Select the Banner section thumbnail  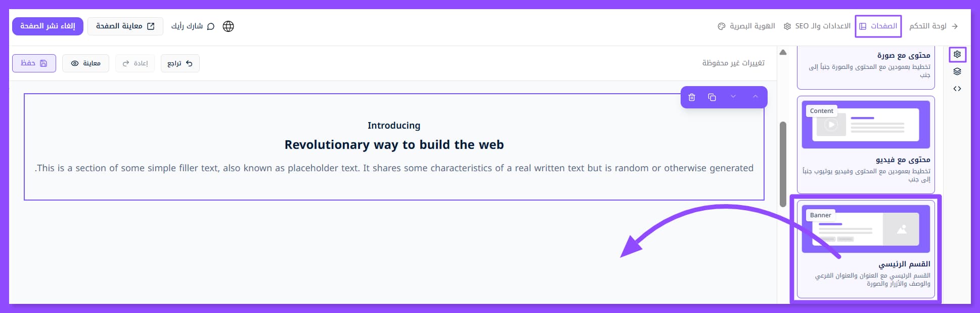point(866,229)
